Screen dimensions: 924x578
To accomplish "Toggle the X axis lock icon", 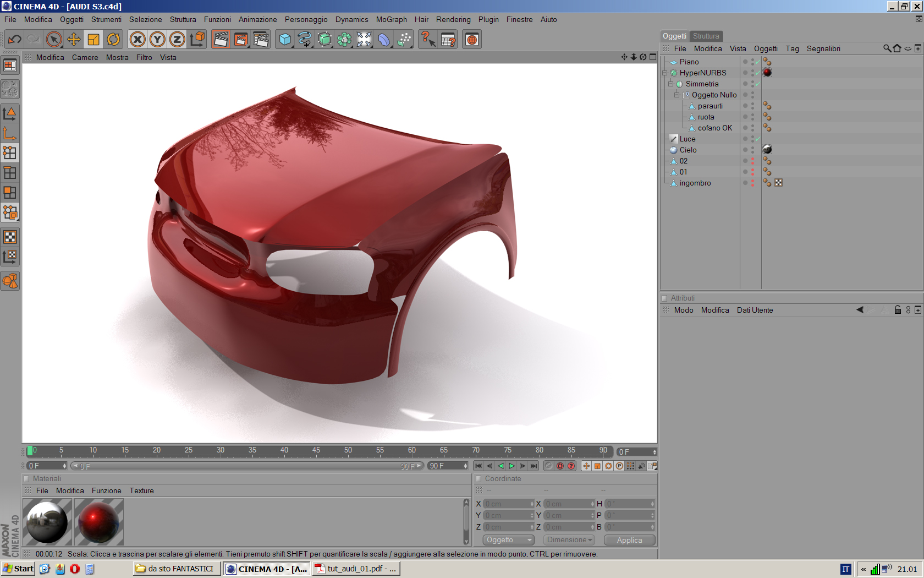I will tap(137, 39).
